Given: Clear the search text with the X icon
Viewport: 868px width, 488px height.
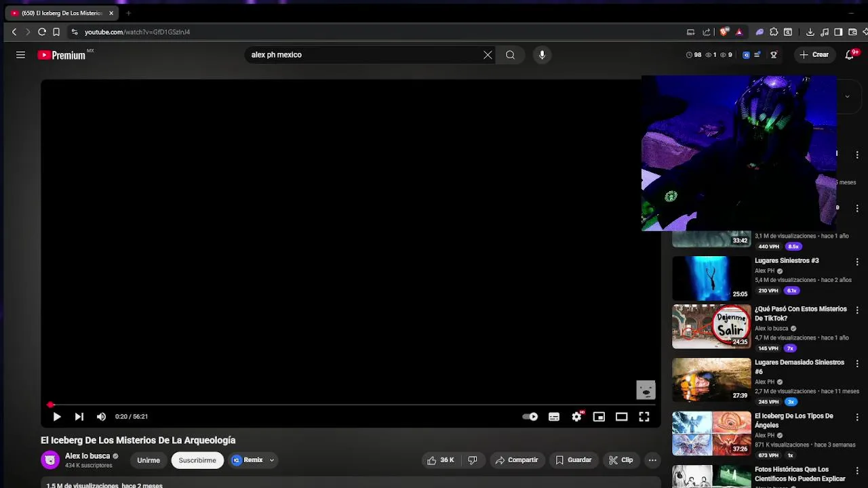Looking at the screenshot, I should (x=488, y=55).
